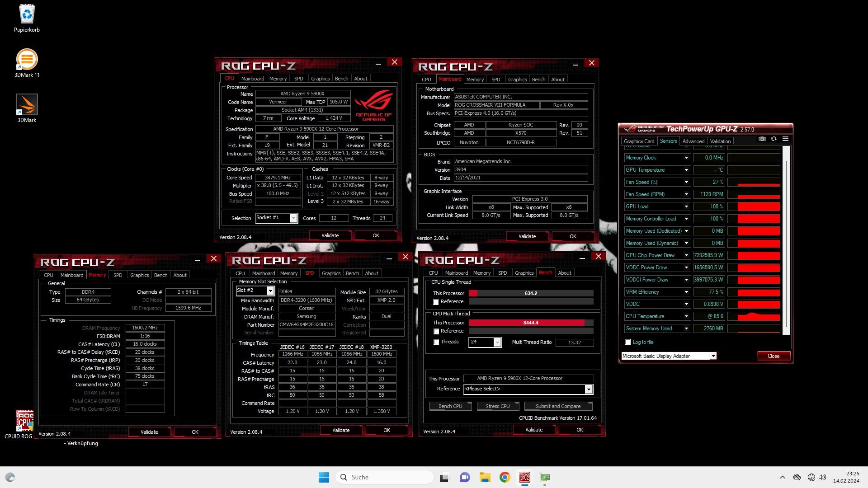The image size is (868, 488).
Task: Click the Suche search box in taskbar
Action: pos(385,477)
